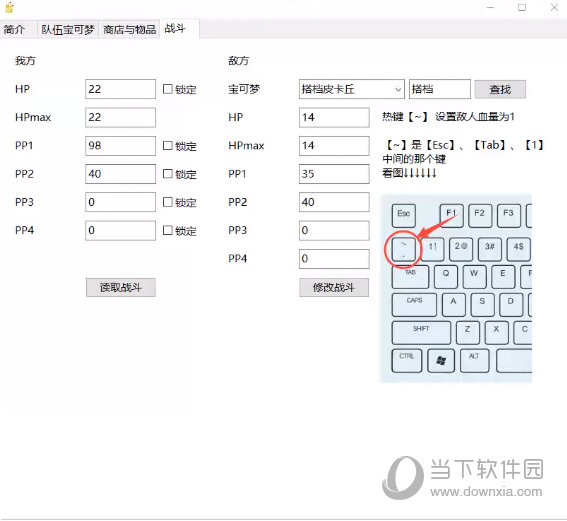Select 敌方 PP1 field showing 35
This screenshot has height=521, width=567.
334,174
